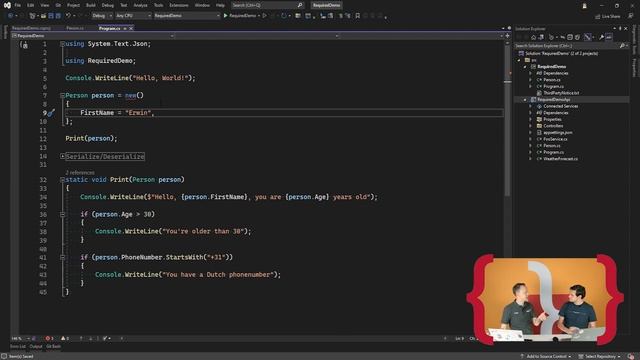Expand Connected Services node in Solution Explorer

pos(531,106)
